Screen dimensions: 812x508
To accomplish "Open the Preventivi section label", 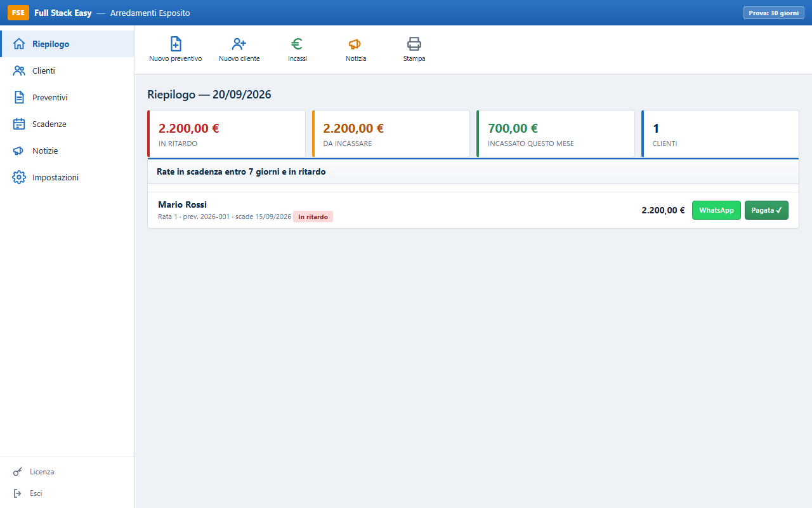I will click(50, 97).
